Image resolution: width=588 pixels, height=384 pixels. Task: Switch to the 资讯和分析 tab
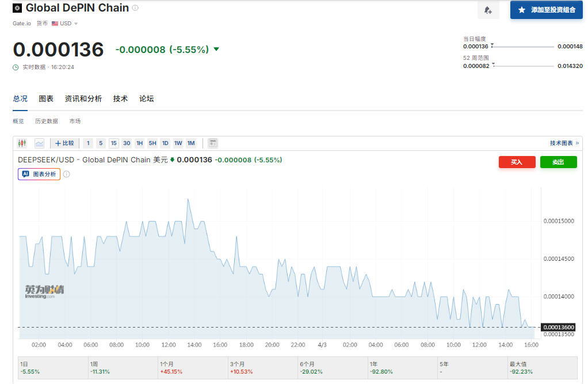click(x=83, y=99)
